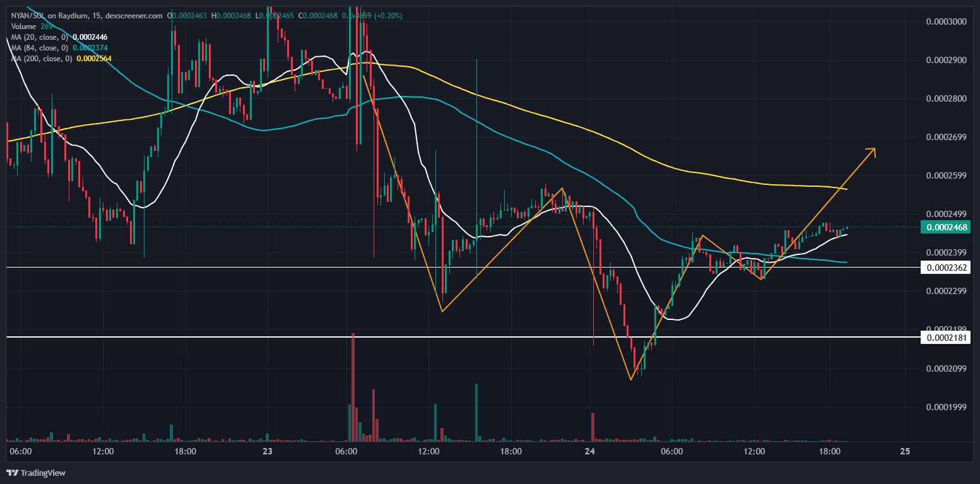The width and height of the screenshot is (980, 484).
Task: Click date 25 on the time axis
Action: [x=905, y=451]
